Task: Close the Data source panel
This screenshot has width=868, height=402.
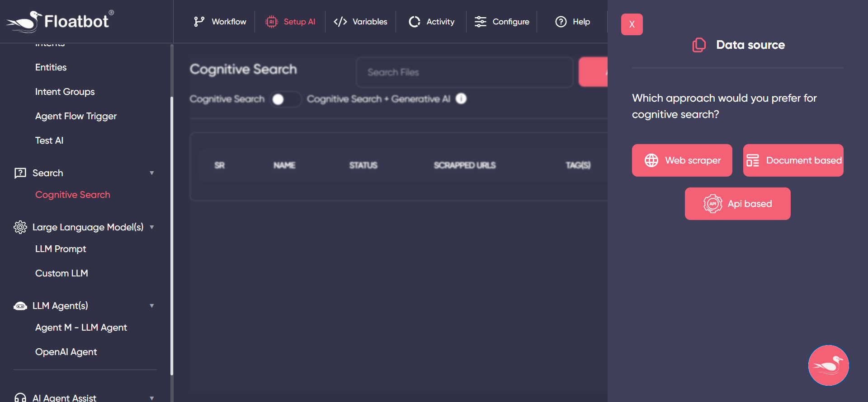Action: (632, 24)
